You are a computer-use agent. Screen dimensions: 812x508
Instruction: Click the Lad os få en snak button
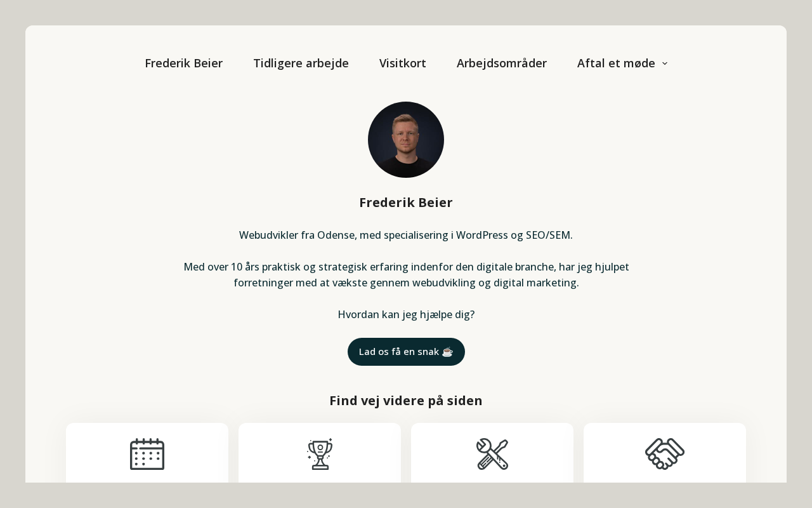pos(406,352)
